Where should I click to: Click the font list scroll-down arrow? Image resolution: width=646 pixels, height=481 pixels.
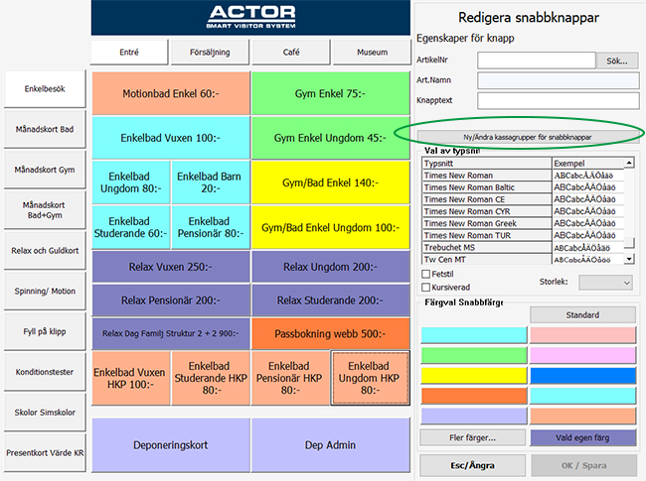click(x=629, y=259)
